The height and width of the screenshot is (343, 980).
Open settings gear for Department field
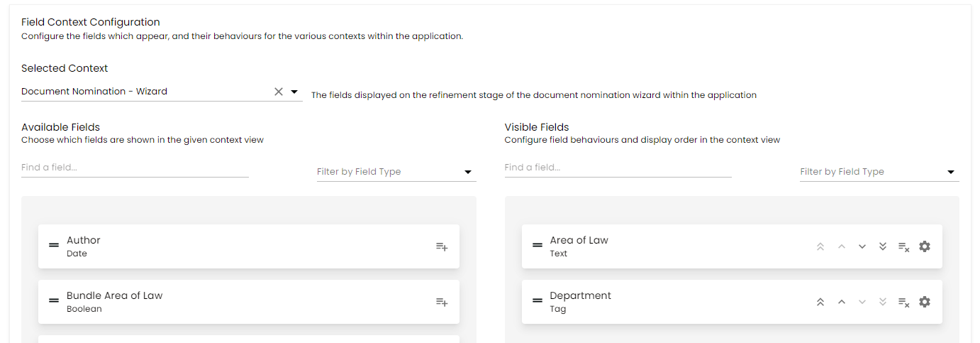tap(924, 302)
